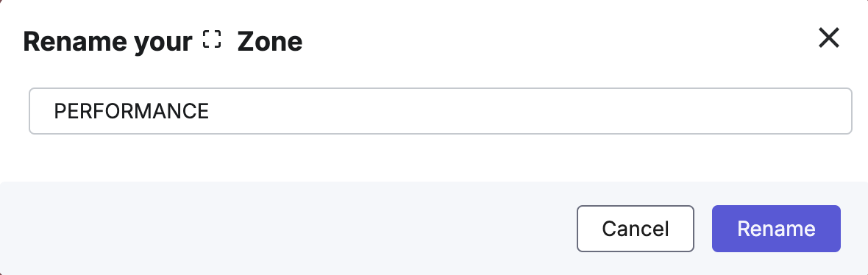Click the PERFORMANCE text in the name field
The image size is (868, 275).
pyautogui.click(x=131, y=111)
